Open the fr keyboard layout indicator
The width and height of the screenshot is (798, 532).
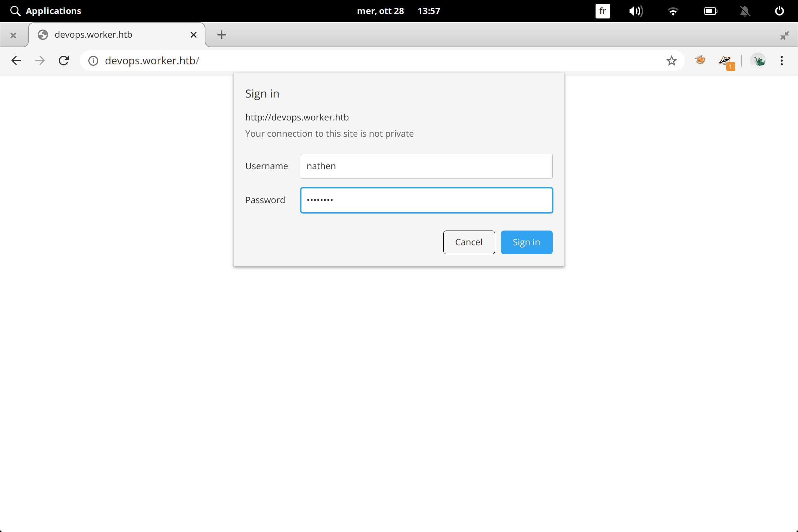pyautogui.click(x=602, y=11)
